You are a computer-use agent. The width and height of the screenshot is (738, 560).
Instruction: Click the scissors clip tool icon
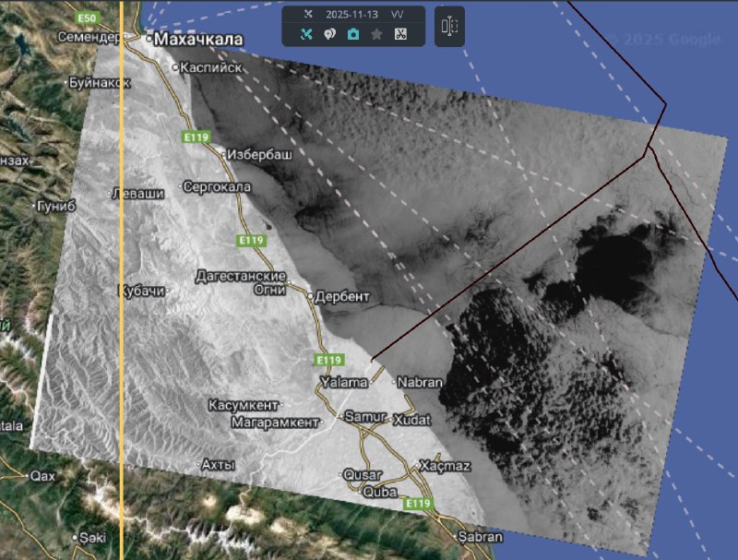400,34
